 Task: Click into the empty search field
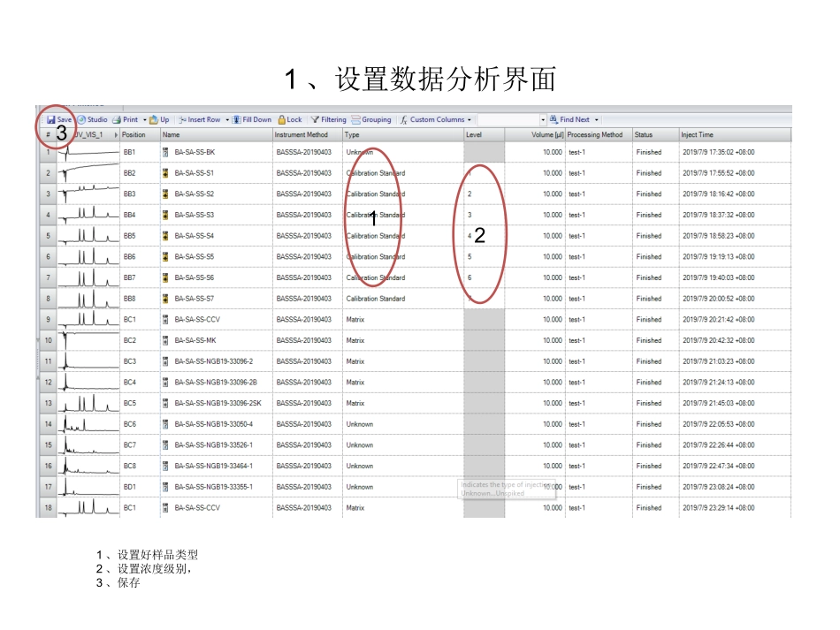(508, 120)
